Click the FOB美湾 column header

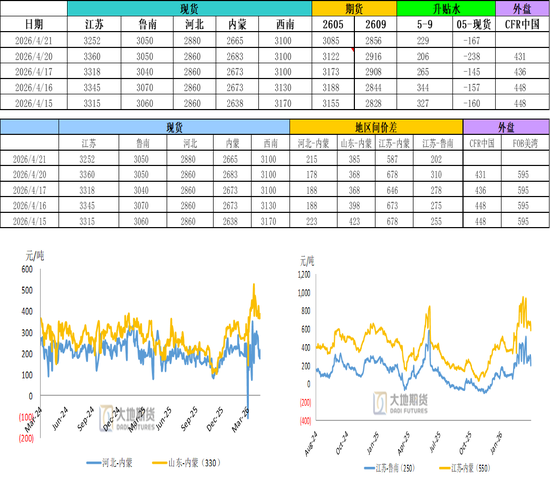(525, 143)
